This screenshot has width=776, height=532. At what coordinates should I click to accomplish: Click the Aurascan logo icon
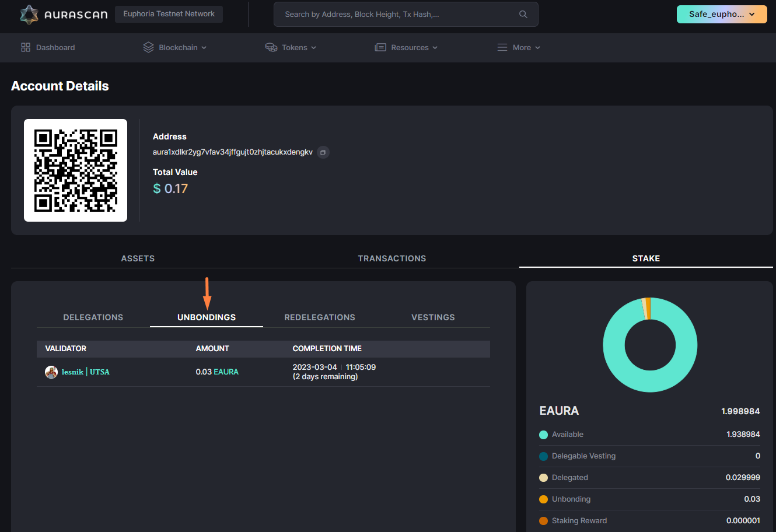point(29,15)
